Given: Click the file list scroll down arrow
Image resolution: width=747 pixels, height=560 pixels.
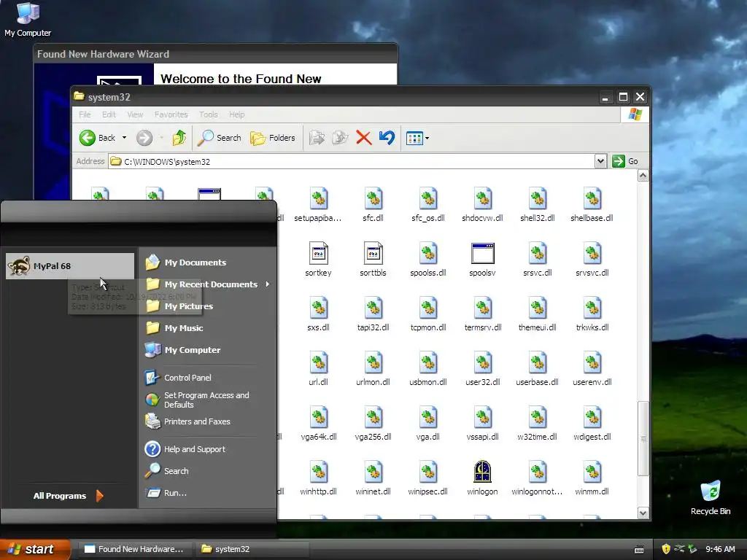Looking at the screenshot, I should click(x=643, y=513).
